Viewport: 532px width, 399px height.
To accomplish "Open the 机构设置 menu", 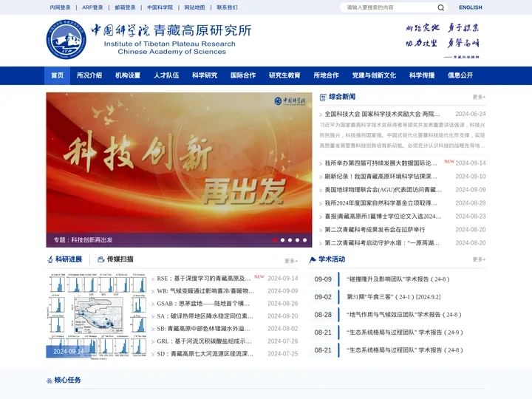I will click(128, 75).
